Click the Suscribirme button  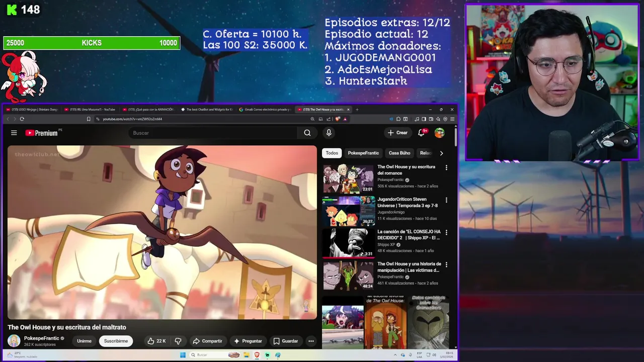[x=116, y=341]
